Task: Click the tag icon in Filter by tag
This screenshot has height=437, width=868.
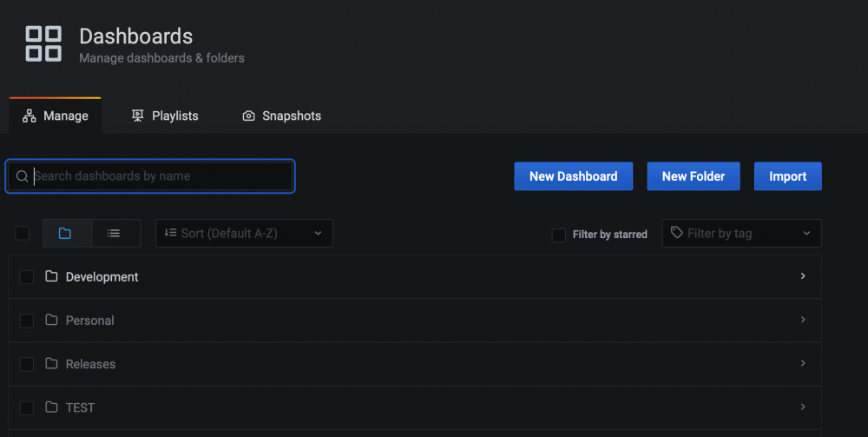Action: point(676,233)
